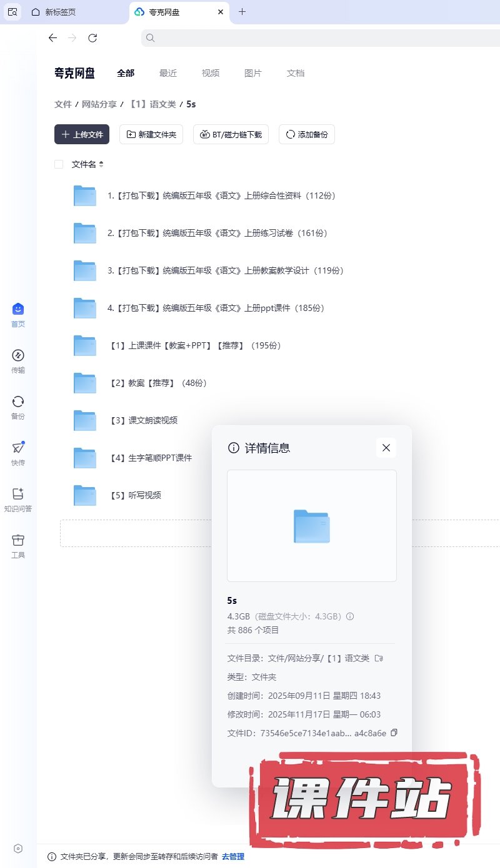Click the 去管理 link at the bottom

click(x=233, y=856)
